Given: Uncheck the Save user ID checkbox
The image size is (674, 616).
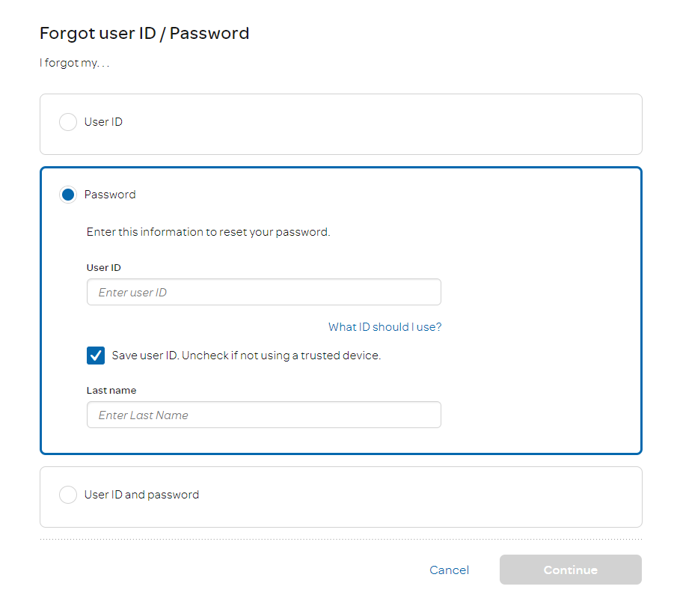Looking at the screenshot, I should pos(96,356).
